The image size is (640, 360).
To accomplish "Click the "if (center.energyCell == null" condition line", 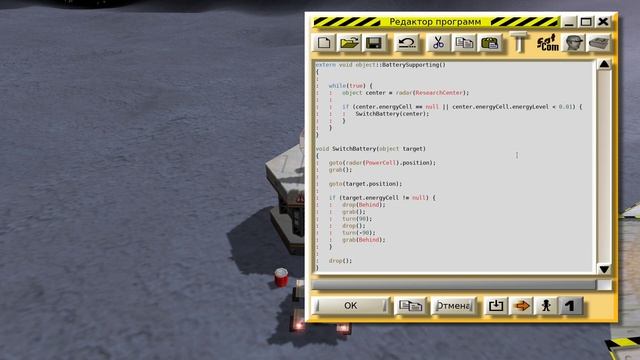I will 462,107.
